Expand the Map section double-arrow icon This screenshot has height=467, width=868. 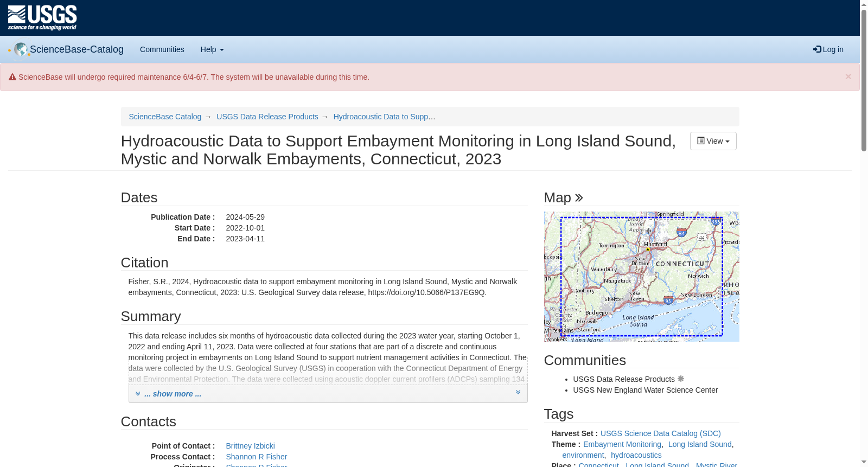click(579, 198)
